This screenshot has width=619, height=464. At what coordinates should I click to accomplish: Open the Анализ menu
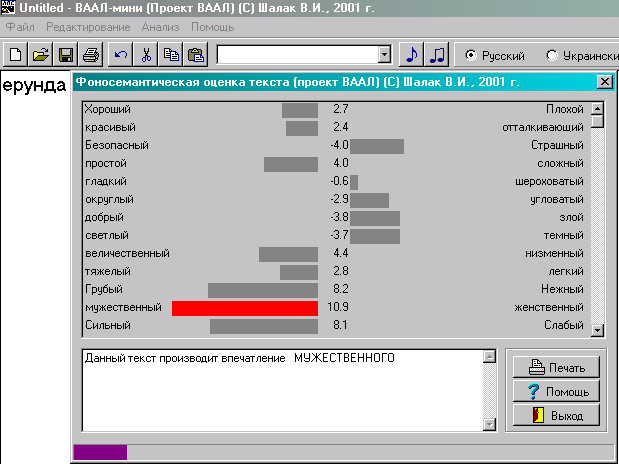160,27
